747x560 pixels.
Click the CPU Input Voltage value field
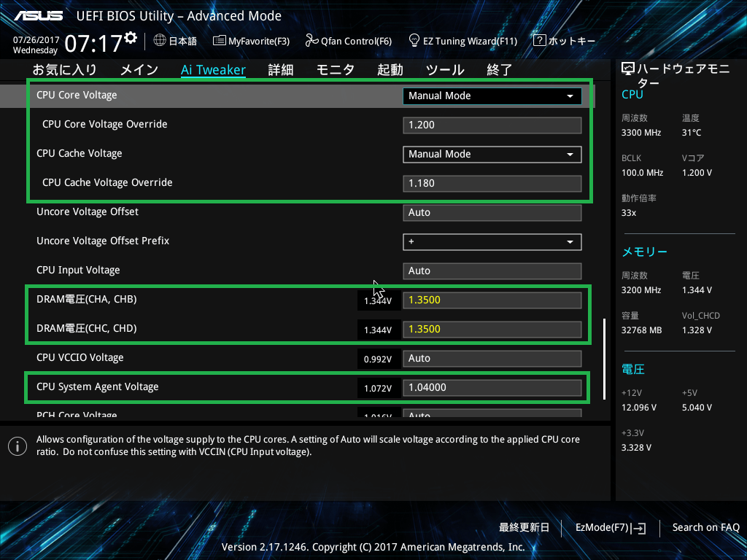point(492,271)
